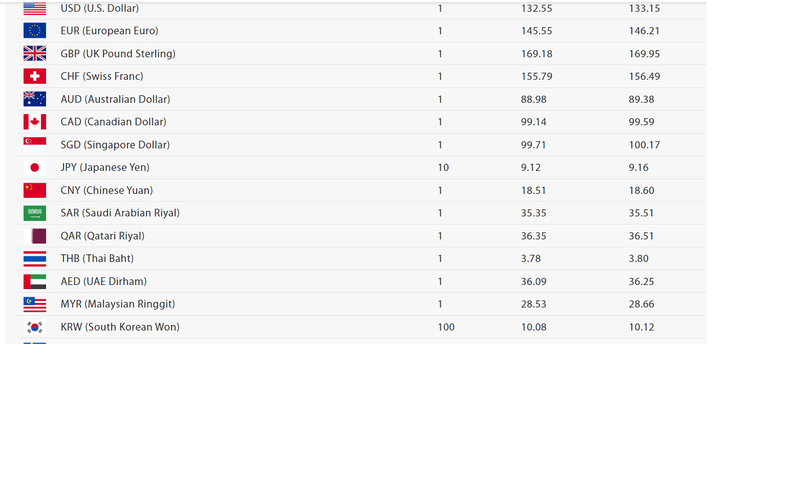
Task: Select the AED (UAE Dirham) label
Action: 104,281
